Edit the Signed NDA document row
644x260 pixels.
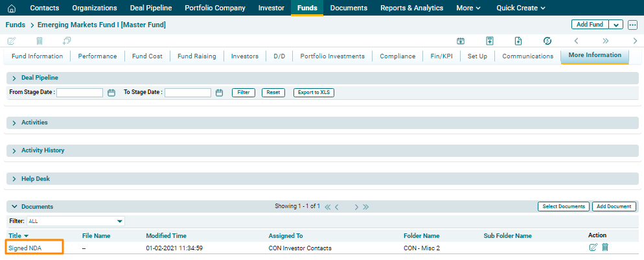[593, 247]
